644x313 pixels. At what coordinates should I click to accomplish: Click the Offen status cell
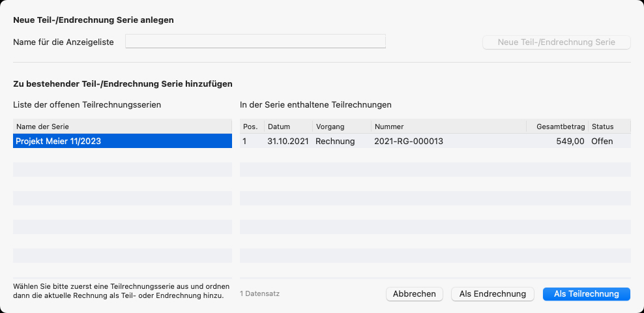602,141
